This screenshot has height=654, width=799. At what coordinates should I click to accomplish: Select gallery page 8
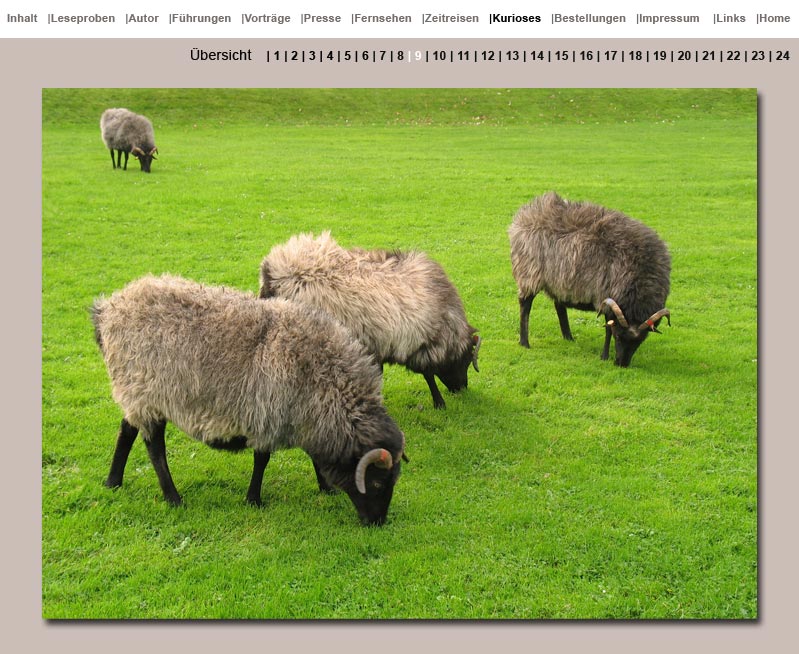(400, 56)
